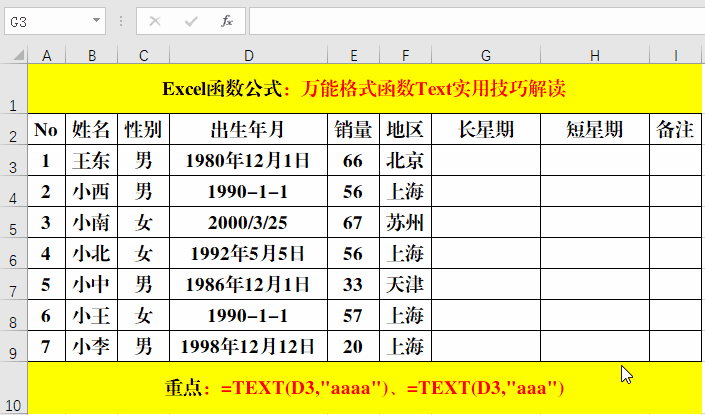
Task: Select the date cell '1992年5月5日'
Action: click(248, 253)
